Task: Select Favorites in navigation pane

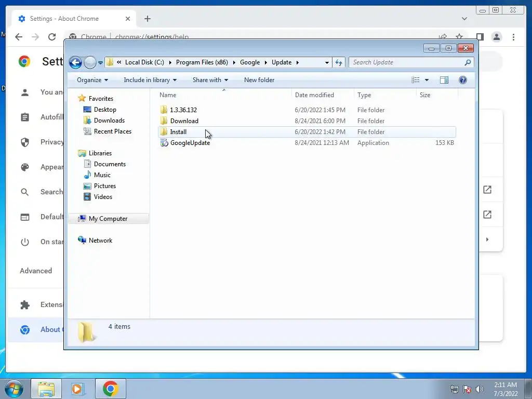Action: (x=101, y=98)
